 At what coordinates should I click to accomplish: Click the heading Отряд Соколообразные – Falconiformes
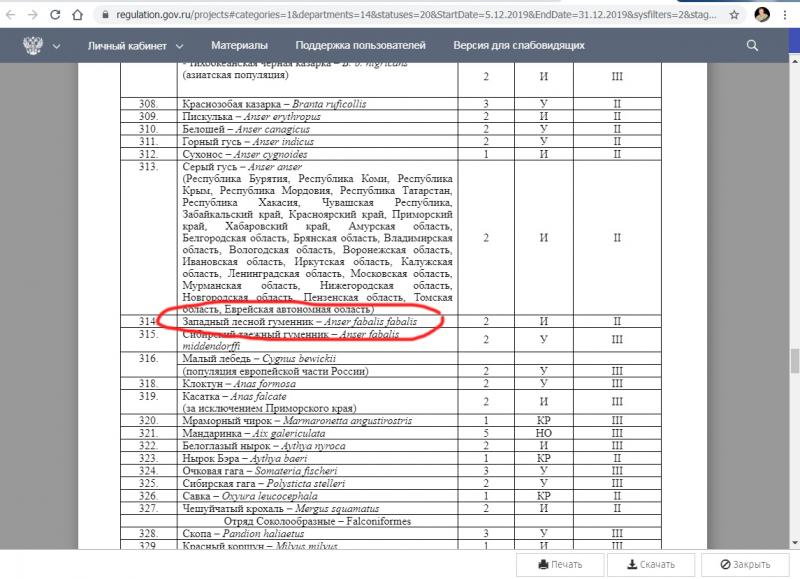[x=317, y=521]
